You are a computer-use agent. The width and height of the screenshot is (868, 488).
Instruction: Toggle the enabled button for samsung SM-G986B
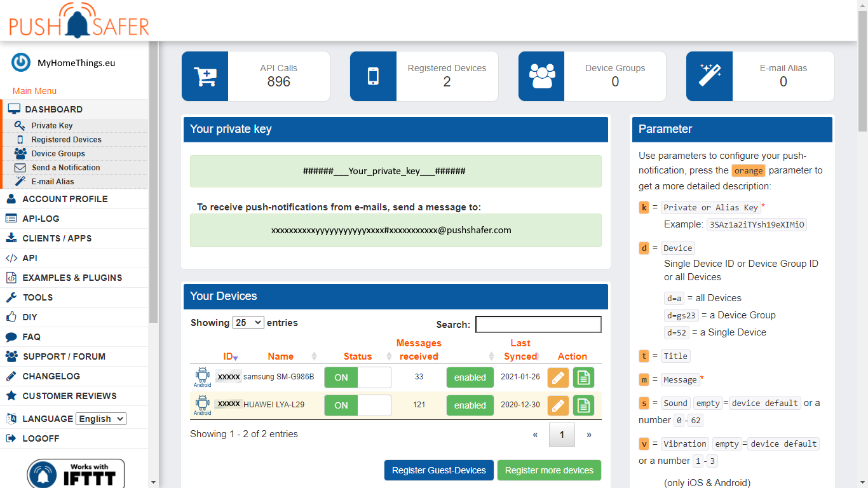(x=470, y=377)
